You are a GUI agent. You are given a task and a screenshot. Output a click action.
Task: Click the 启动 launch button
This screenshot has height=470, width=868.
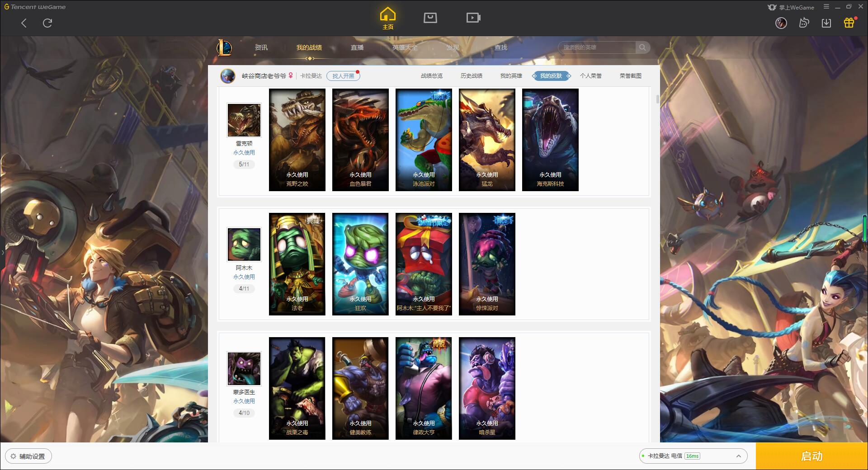tap(811, 456)
